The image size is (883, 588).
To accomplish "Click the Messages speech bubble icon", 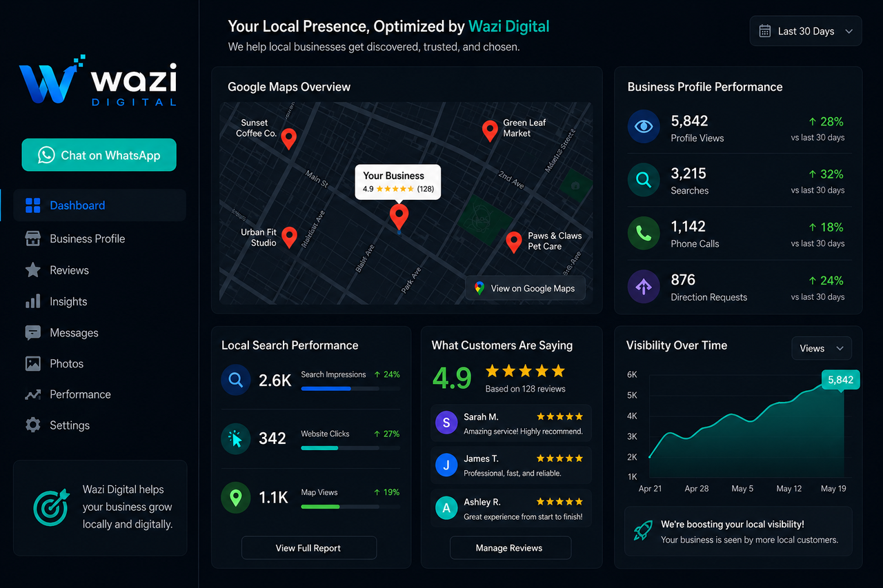I will point(32,332).
